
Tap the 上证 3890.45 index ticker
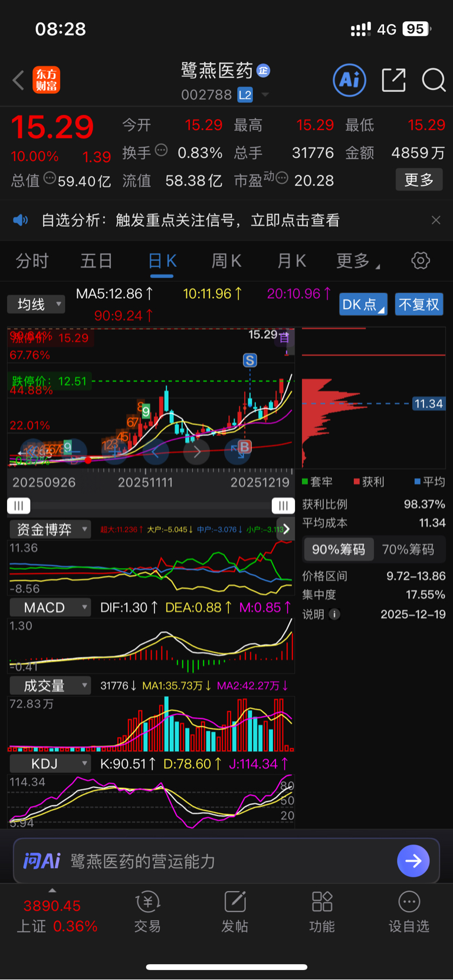click(x=57, y=916)
